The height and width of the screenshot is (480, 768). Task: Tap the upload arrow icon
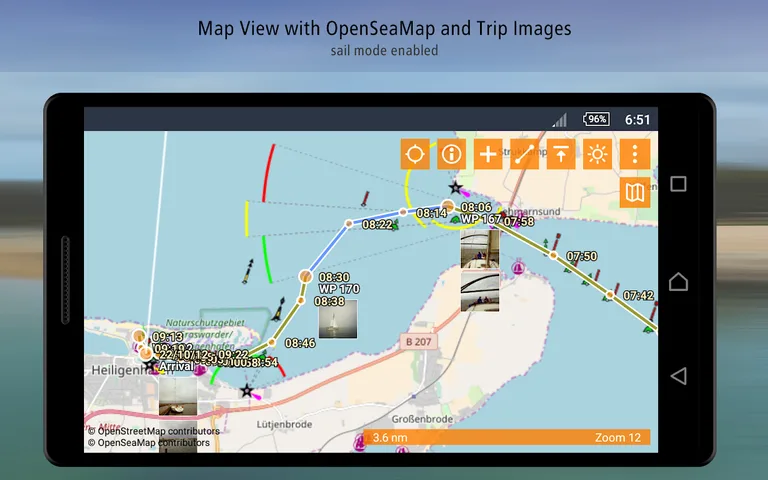coord(561,154)
